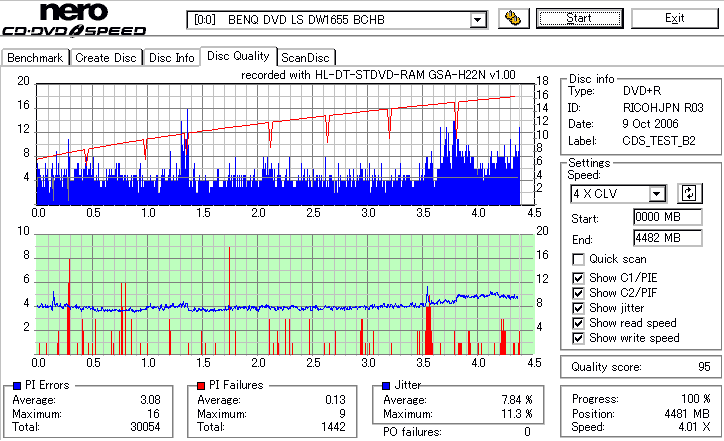
Task: Click the speed refresh icon button
Action: pyautogui.click(x=689, y=193)
